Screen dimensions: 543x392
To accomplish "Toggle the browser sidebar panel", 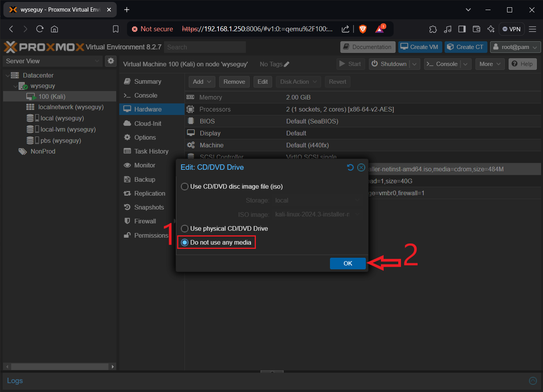I will tap(462, 29).
